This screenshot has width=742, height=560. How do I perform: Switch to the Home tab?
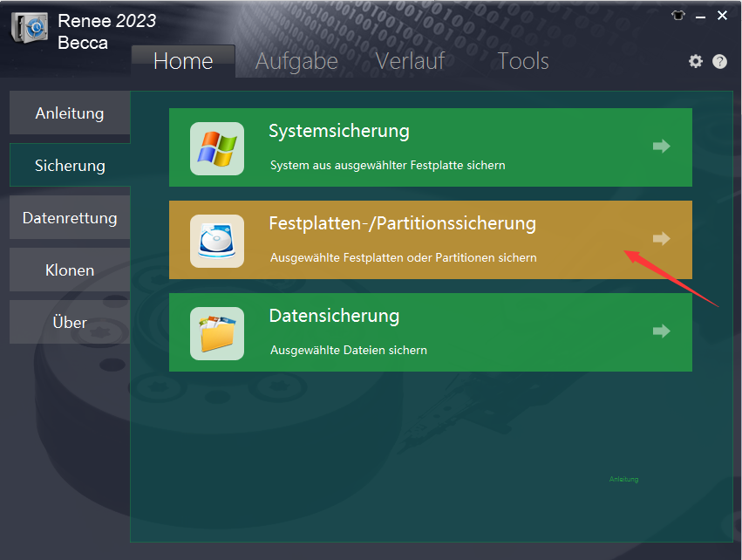point(183,61)
